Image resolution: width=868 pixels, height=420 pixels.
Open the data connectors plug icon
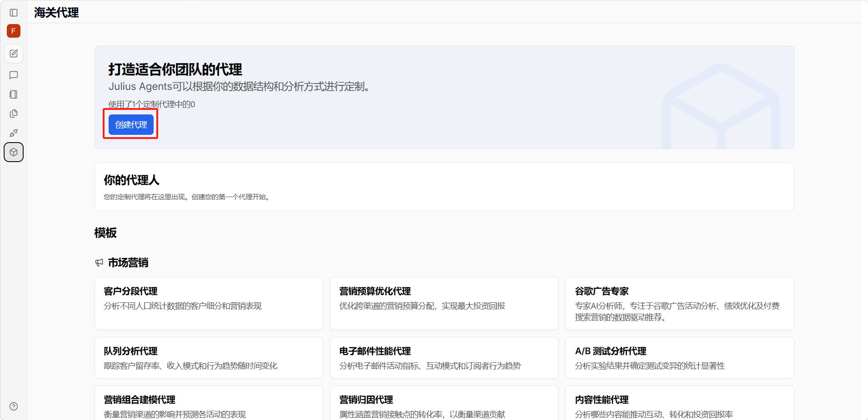point(14,133)
